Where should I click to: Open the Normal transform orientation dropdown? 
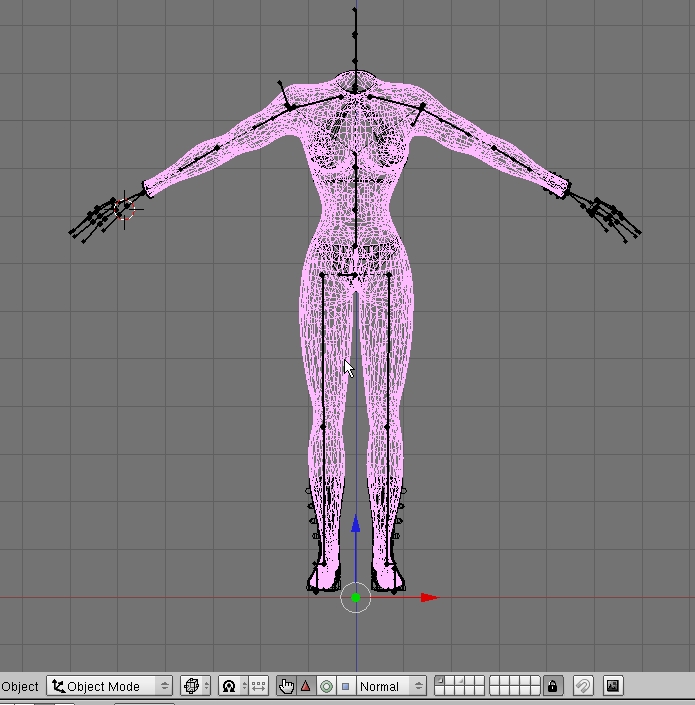(x=391, y=686)
